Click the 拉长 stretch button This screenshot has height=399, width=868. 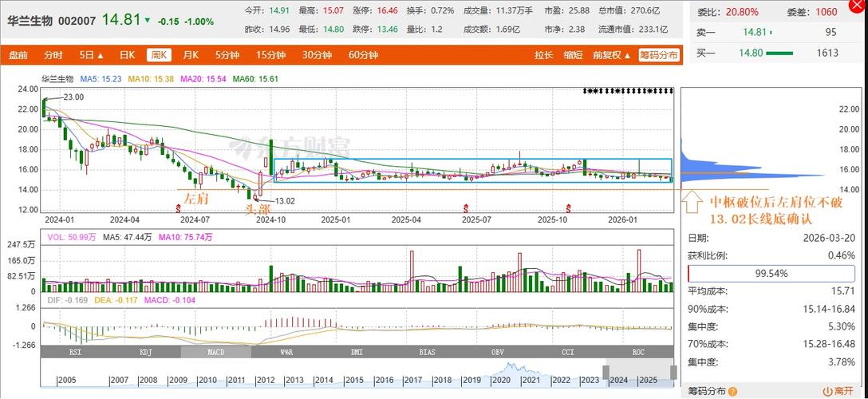543,55
